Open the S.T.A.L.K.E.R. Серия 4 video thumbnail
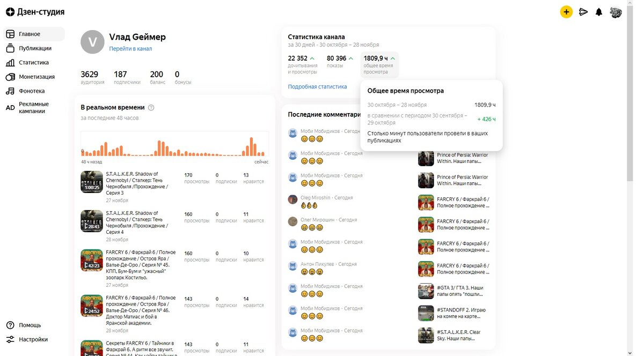Image resolution: width=644 pixels, height=356 pixels. click(91, 221)
